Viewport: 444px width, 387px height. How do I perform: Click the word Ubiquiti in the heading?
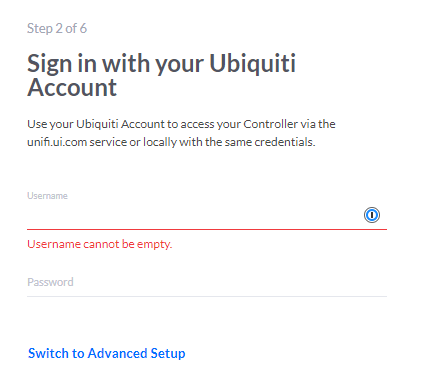point(252,63)
